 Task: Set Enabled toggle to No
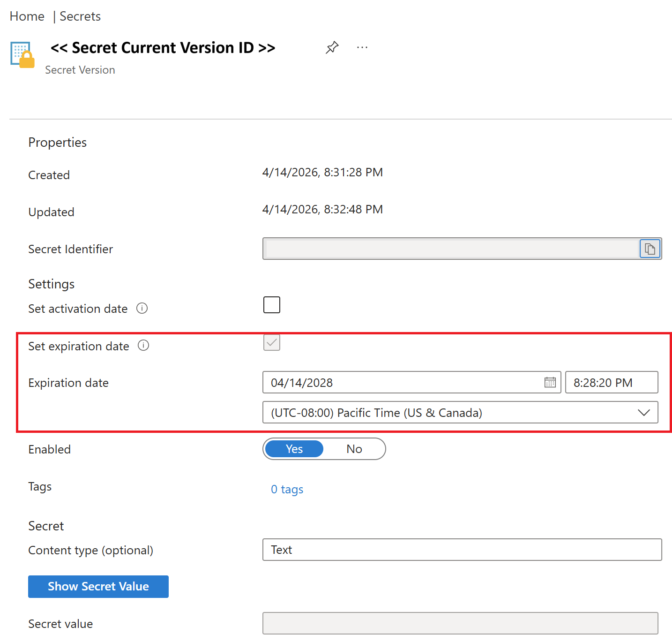pos(354,449)
